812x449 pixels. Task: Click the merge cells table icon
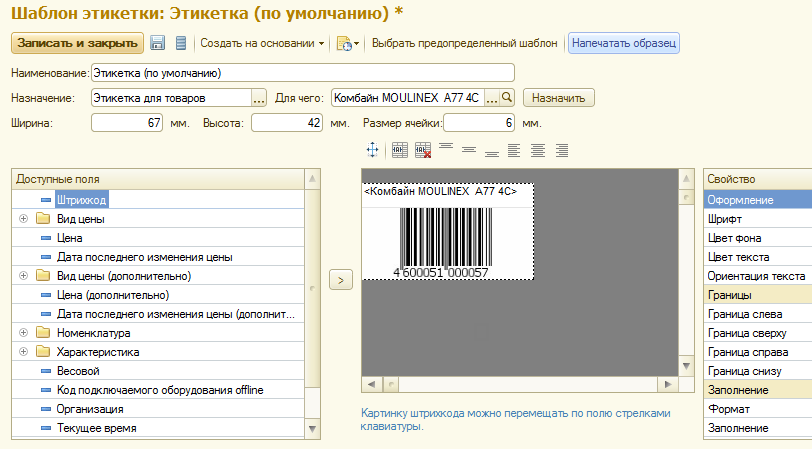399,150
